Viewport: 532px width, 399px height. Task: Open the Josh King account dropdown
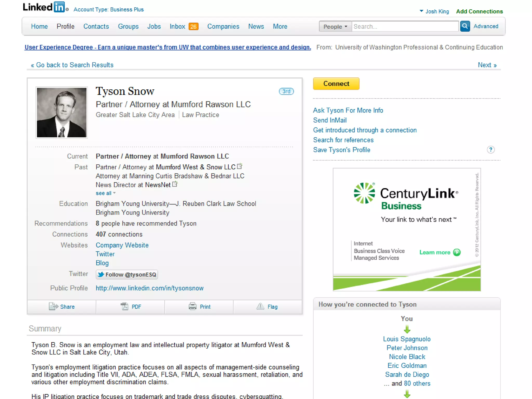434,11
